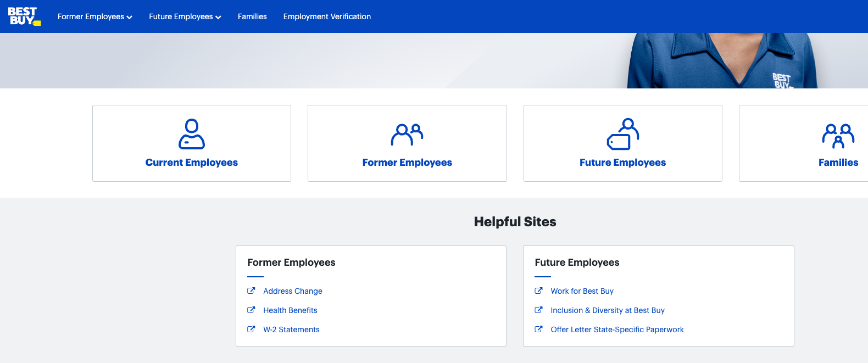This screenshot has height=363, width=868.
Task: Open Former Employees menu in navbar
Action: point(95,16)
